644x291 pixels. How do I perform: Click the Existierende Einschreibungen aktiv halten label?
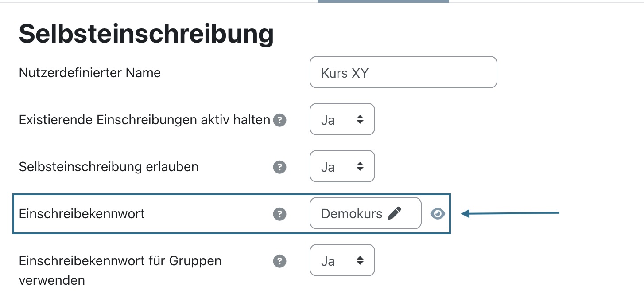[144, 120]
